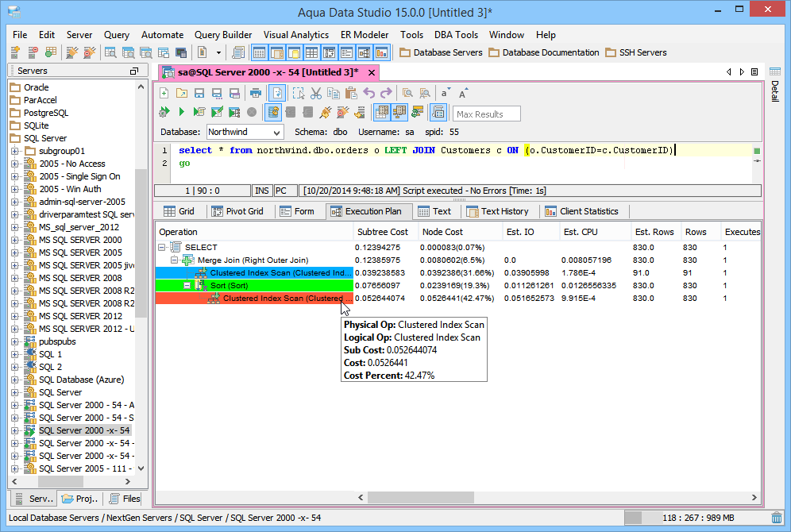Screen dimensions: 791x532
Task: Click the Cut scissors icon
Action: coord(316,93)
